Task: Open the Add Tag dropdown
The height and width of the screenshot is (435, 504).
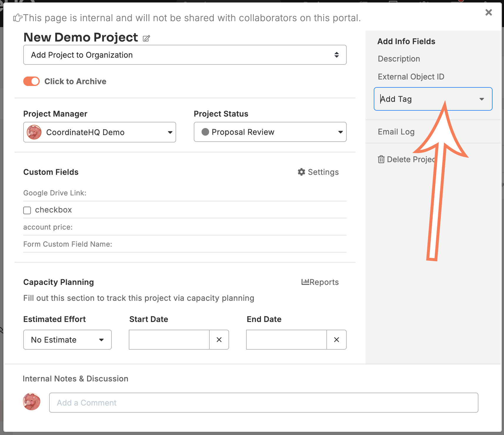Action: coord(433,99)
